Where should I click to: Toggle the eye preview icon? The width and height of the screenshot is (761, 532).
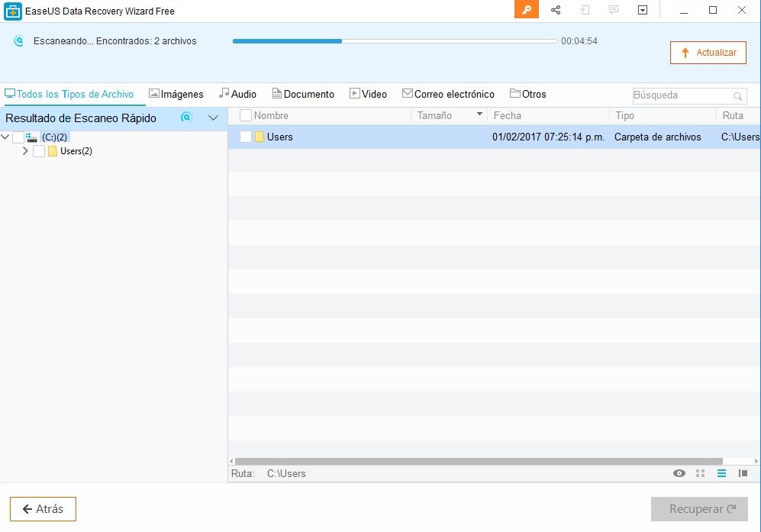[x=679, y=474]
